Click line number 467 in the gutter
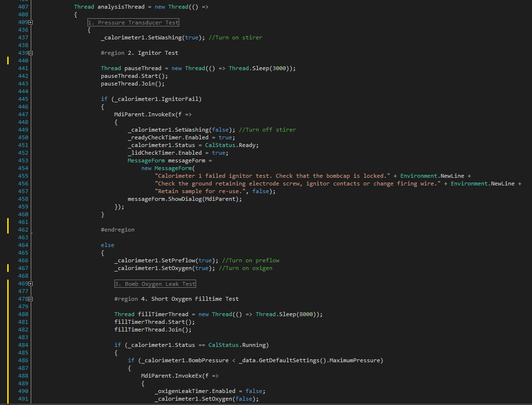 click(x=23, y=268)
